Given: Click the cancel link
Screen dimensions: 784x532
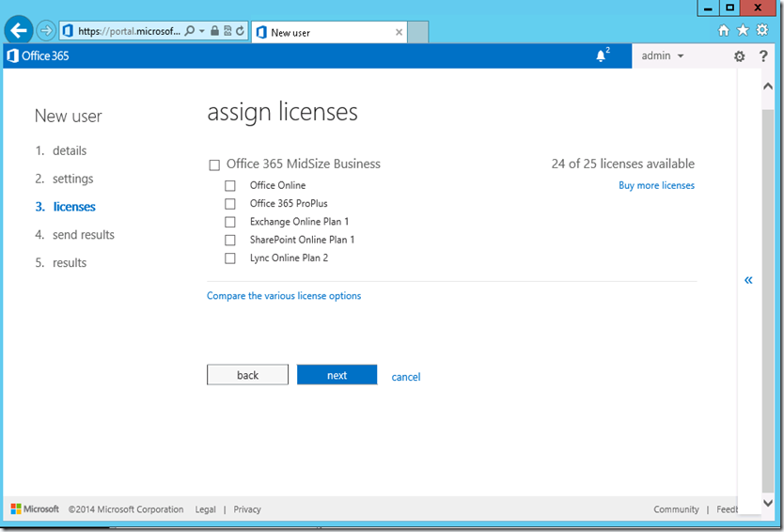Looking at the screenshot, I should tap(406, 377).
